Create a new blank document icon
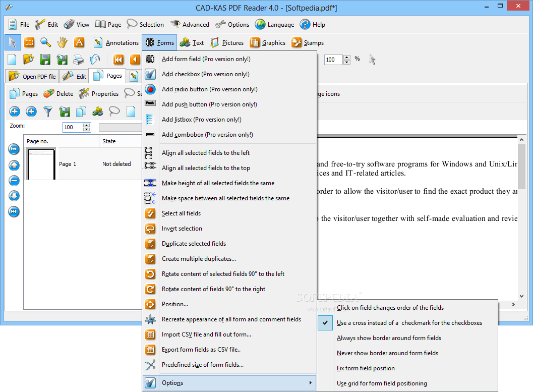The width and height of the screenshot is (533, 392). 12,60
